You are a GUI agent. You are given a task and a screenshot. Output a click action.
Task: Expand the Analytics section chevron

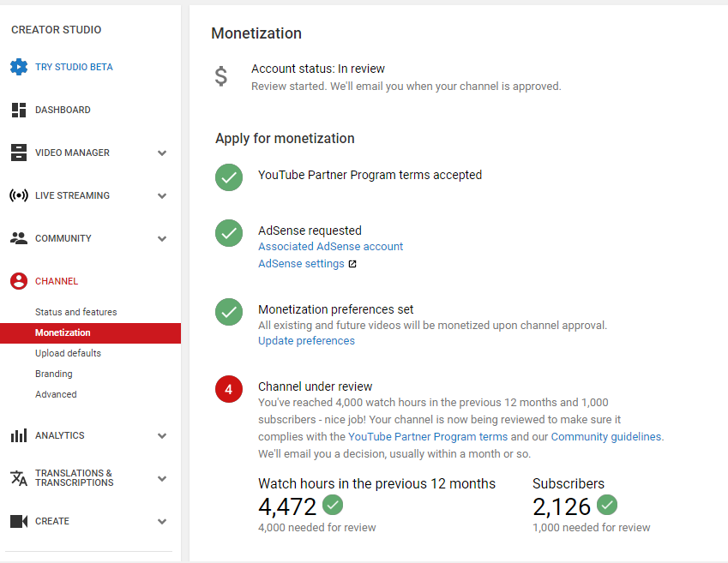point(162,436)
